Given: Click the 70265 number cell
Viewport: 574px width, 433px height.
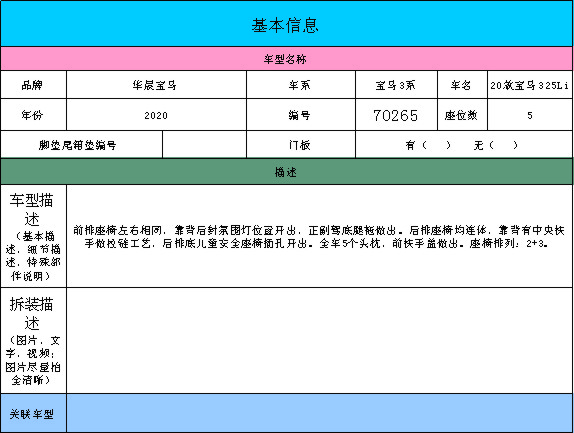Looking at the screenshot, I should point(396,115).
